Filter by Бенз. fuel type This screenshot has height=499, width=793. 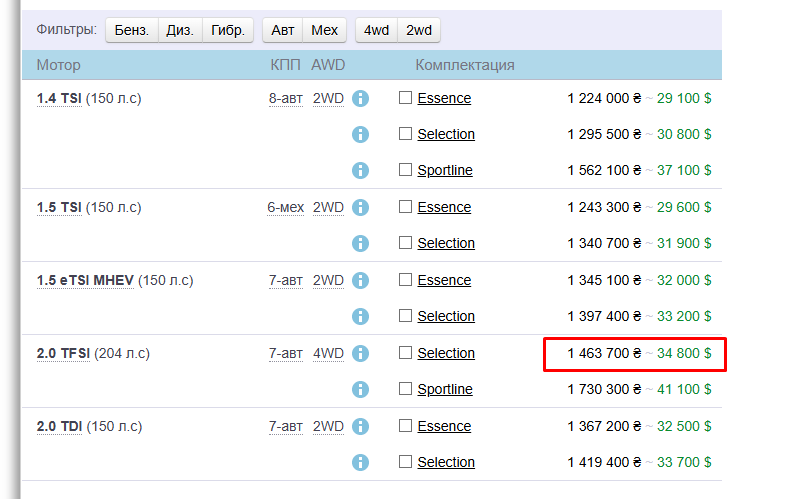click(x=131, y=30)
